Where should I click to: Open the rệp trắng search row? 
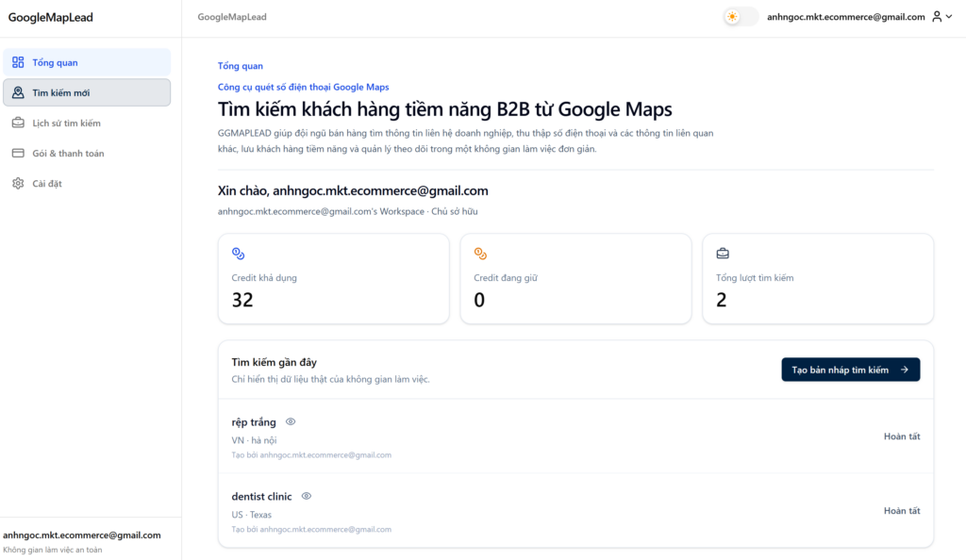tap(575, 436)
